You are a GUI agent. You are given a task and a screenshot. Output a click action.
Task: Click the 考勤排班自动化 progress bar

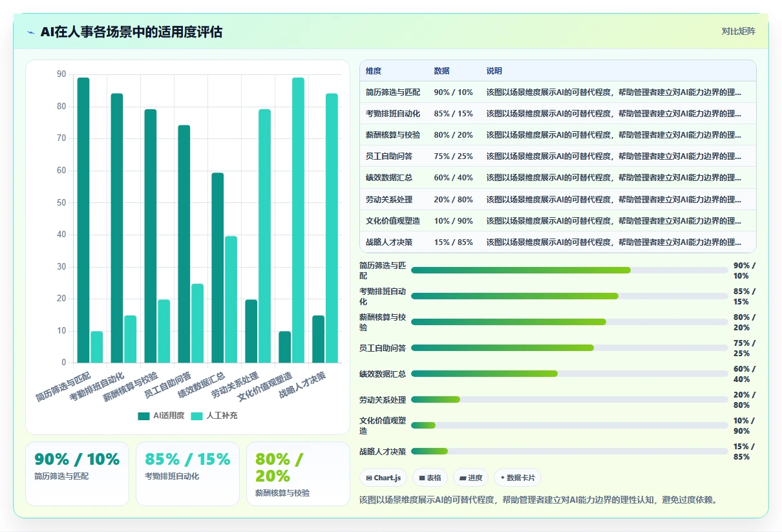coord(569,296)
